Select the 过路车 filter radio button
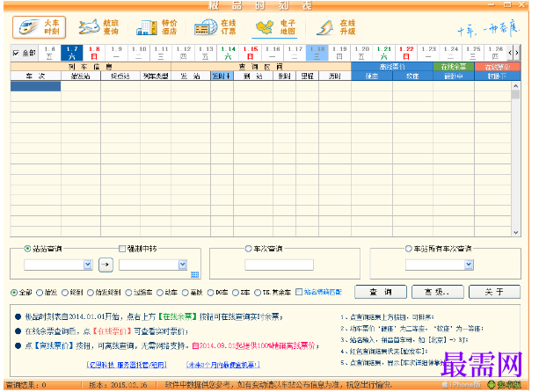This screenshot has width=539, height=392. click(x=128, y=293)
